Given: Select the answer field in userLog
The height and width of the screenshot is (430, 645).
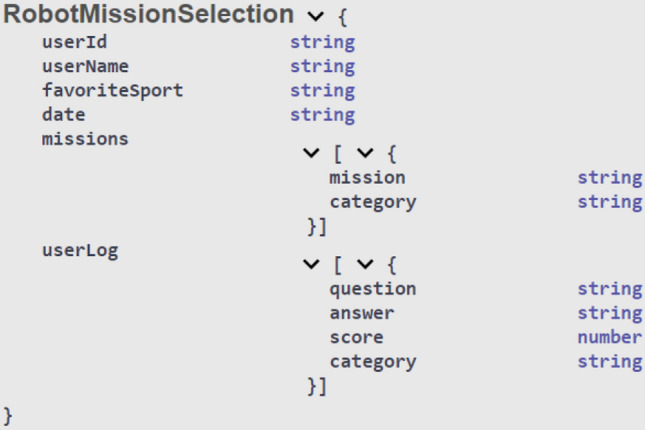Looking at the screenshot, I should 361,313.
